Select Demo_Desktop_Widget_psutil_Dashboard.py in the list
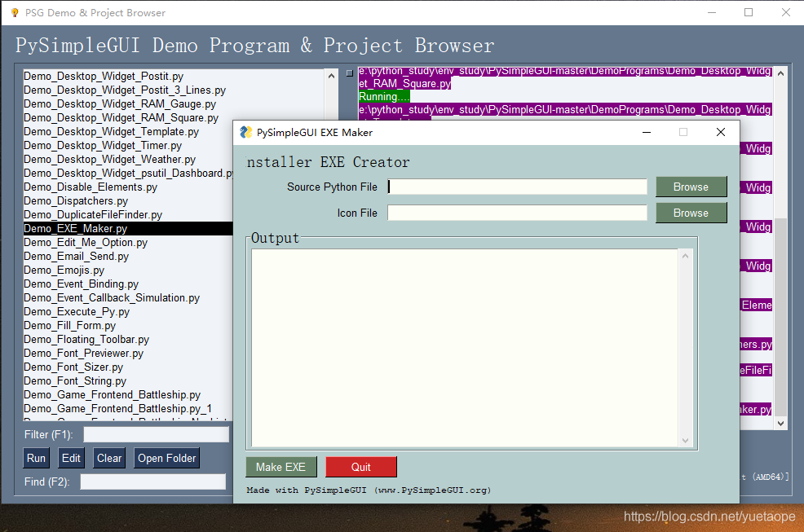Screen dimensions: 804x532 [128, 174]
